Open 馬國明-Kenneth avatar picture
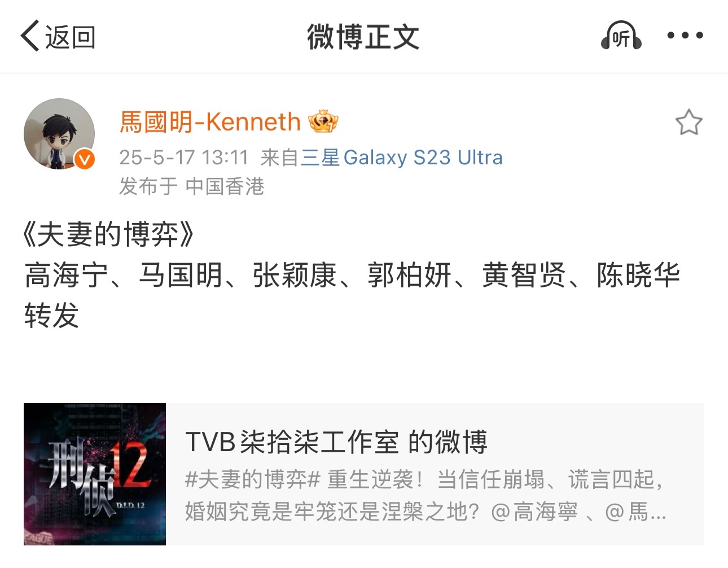 59,134
